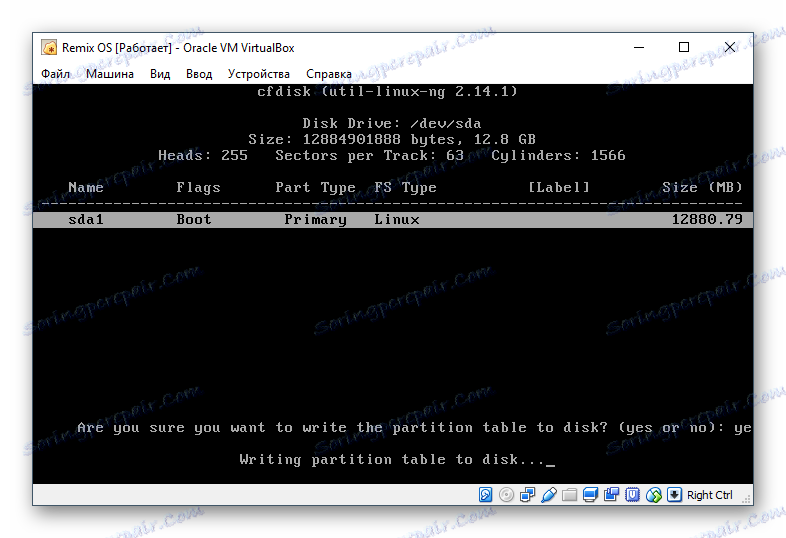Click the Primary part type cell
Viewport: 786px width, 538px height.
point(315,220)
